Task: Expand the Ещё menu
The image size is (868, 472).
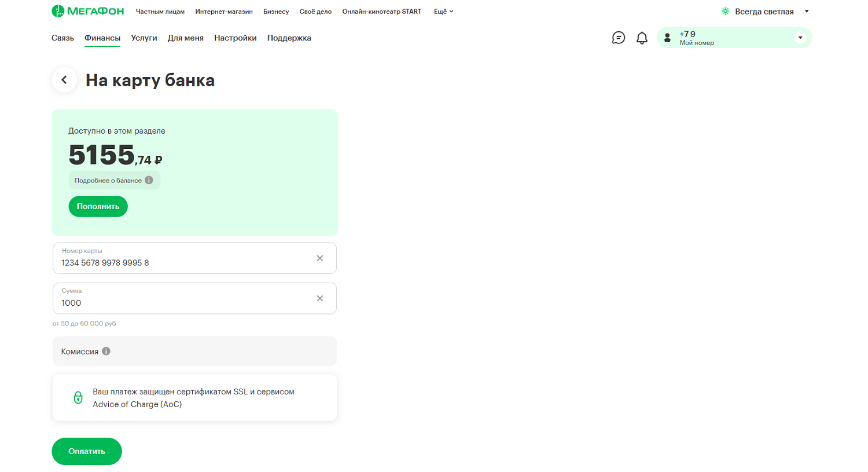Action: (443, 12)
